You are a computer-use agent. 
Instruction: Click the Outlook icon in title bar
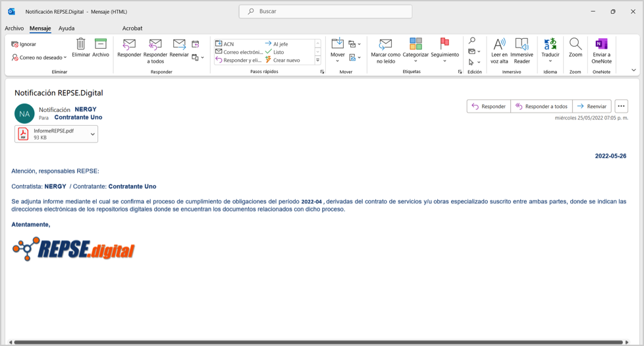coord(11,11)
